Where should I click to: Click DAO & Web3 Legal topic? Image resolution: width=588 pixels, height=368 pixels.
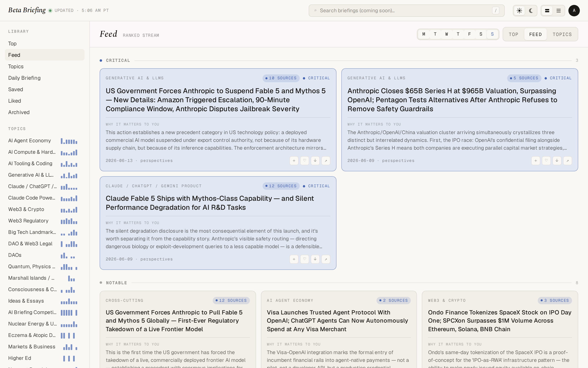coord(45,244)
